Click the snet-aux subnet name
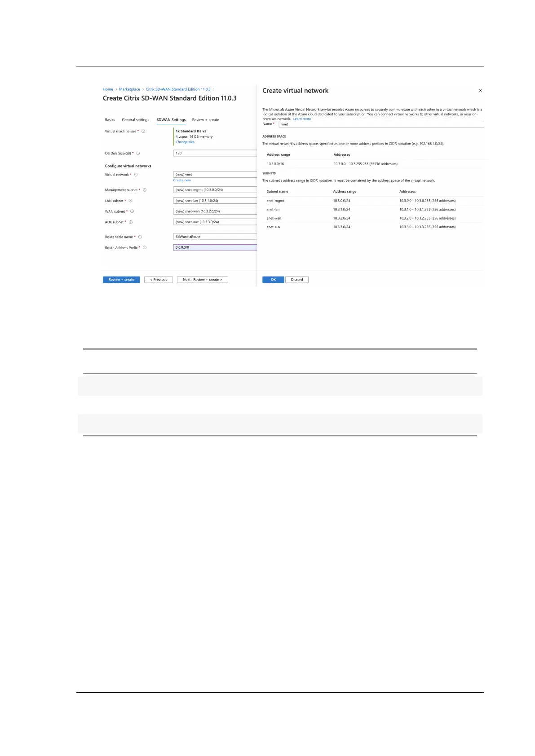 tap(274, 227)
